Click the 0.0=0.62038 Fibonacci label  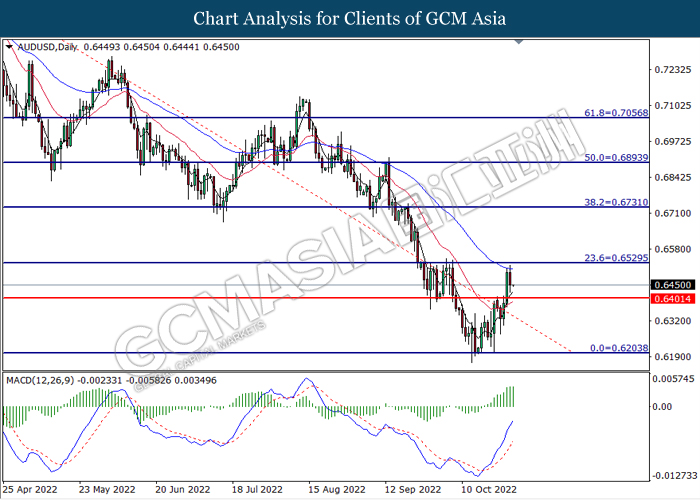[619, 348]
